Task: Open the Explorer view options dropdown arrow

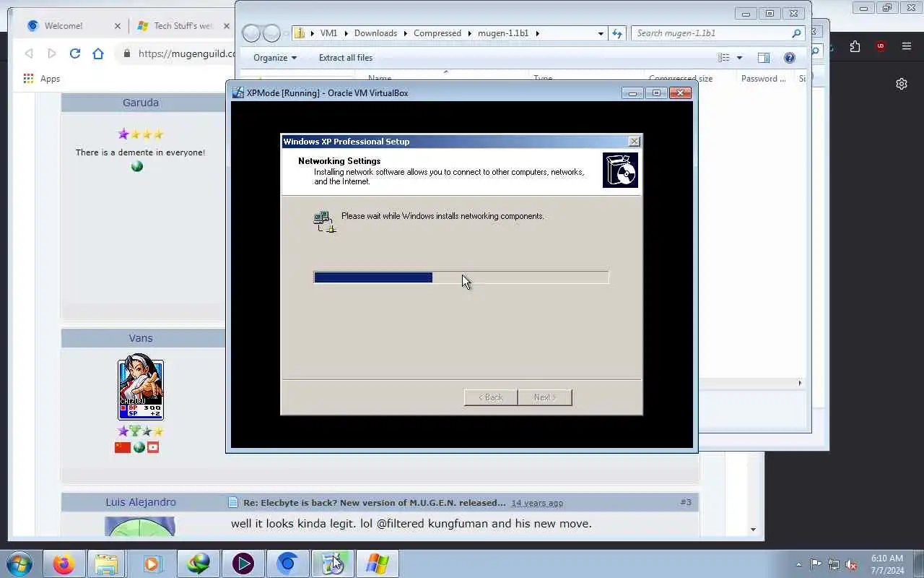Action: click(739, 58)
